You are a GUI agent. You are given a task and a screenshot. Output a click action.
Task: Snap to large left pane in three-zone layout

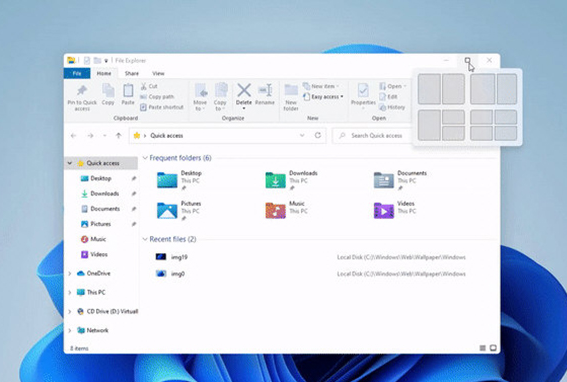click(x=429, y=126)
